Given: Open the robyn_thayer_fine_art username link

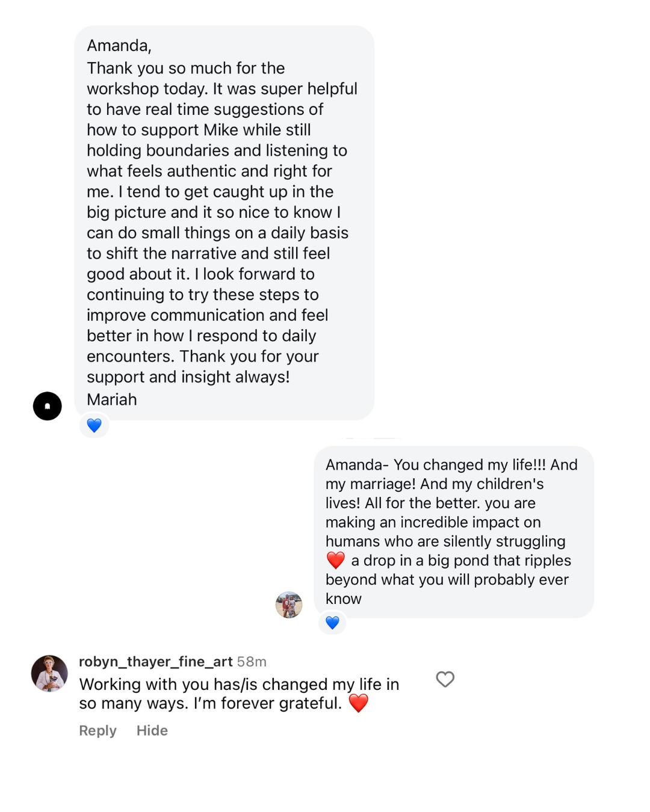Looking at the screenshot, I should (156, 662).
